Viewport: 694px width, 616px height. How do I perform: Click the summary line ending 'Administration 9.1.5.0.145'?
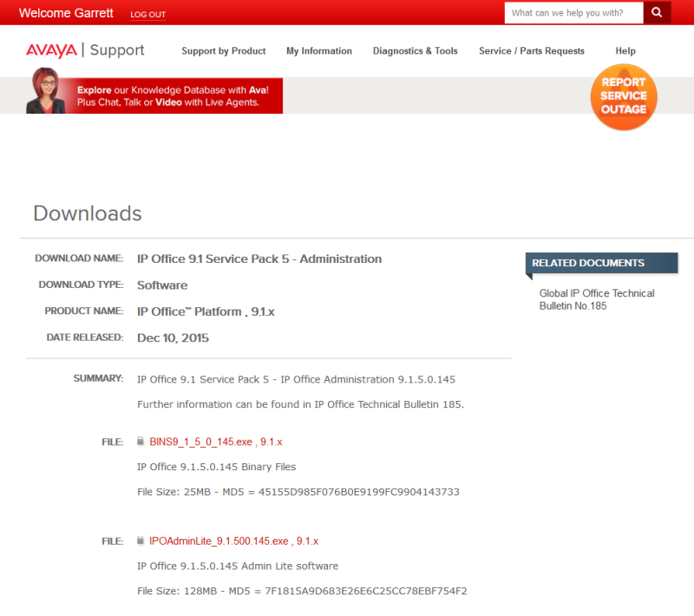296,379
